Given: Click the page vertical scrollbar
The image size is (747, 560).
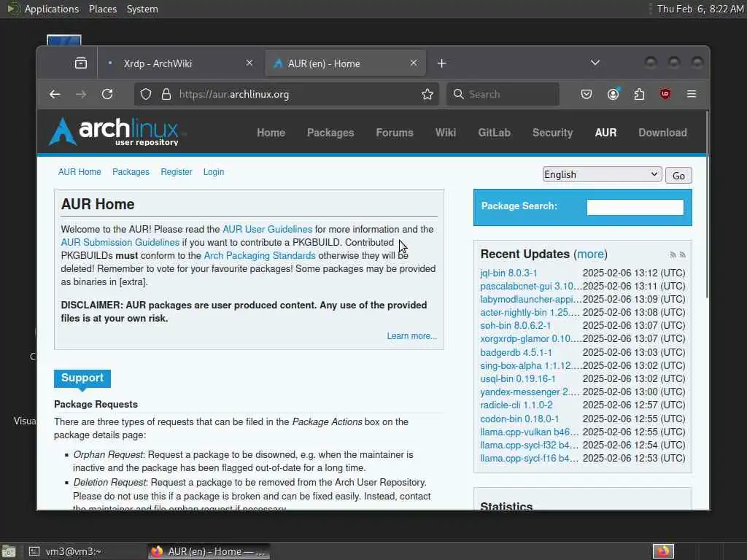Looking at the screenshot, I should click(706, 205).
